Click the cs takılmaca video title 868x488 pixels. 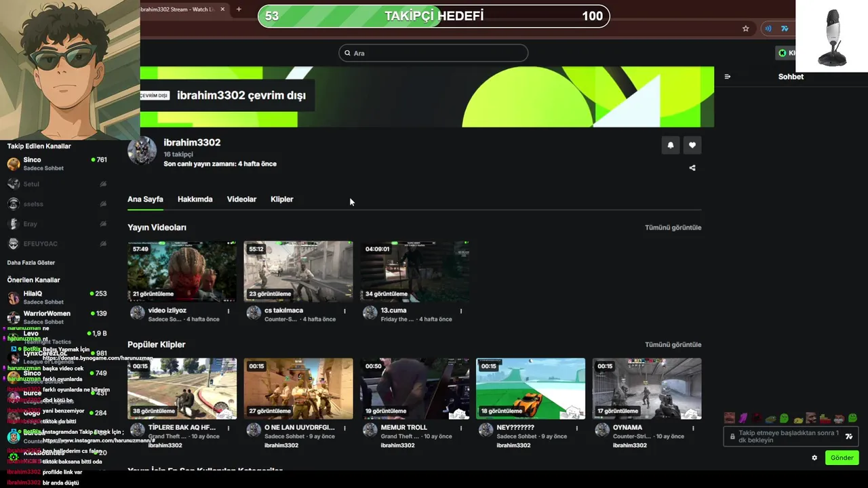click(284, 310)
